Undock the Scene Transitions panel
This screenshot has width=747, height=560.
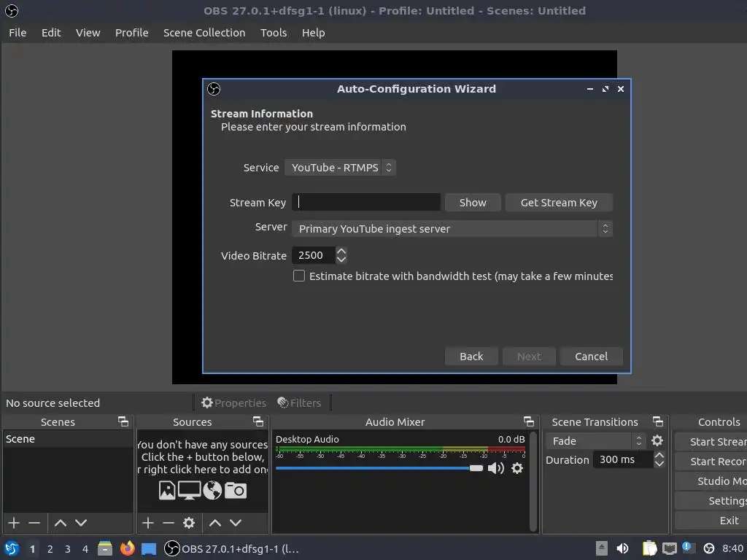pyautogui.click(x=657, y=421)
